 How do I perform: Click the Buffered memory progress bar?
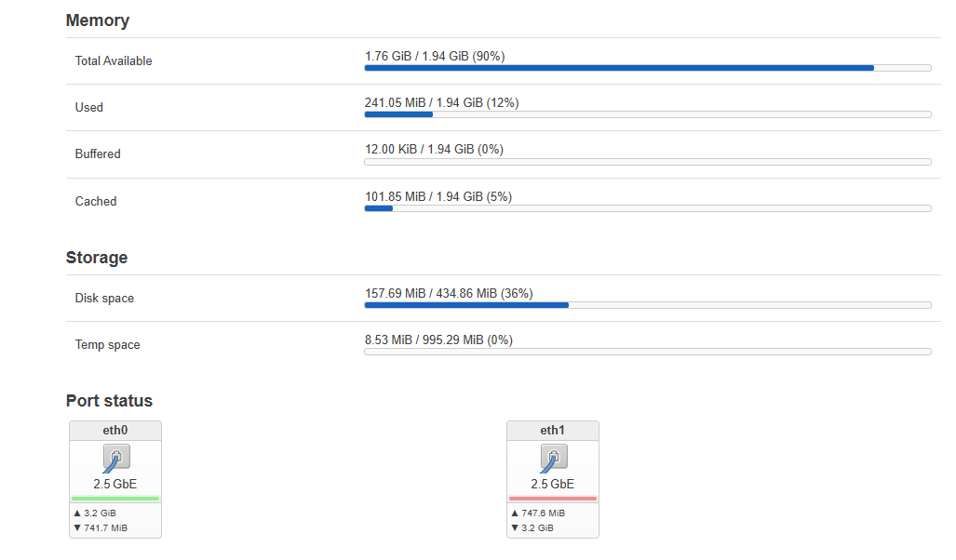coord(647,162)
